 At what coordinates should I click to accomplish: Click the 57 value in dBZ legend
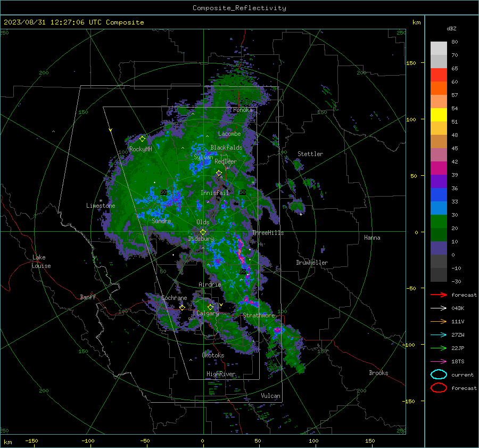(455, 95)
